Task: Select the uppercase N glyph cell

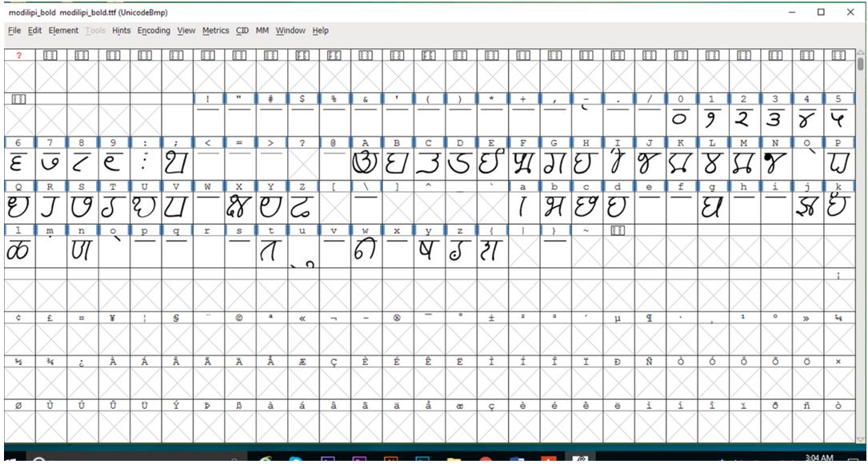Action: point(776,163)
